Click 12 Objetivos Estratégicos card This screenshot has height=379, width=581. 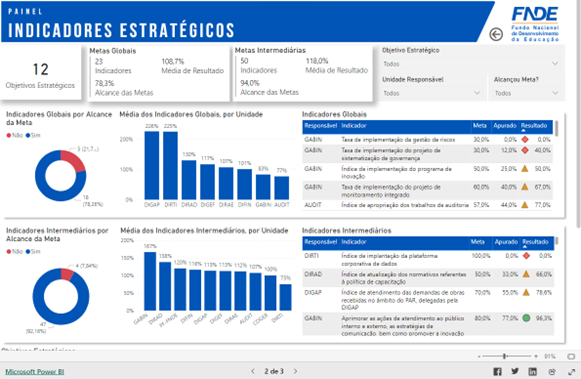click(x=40, y=73)
